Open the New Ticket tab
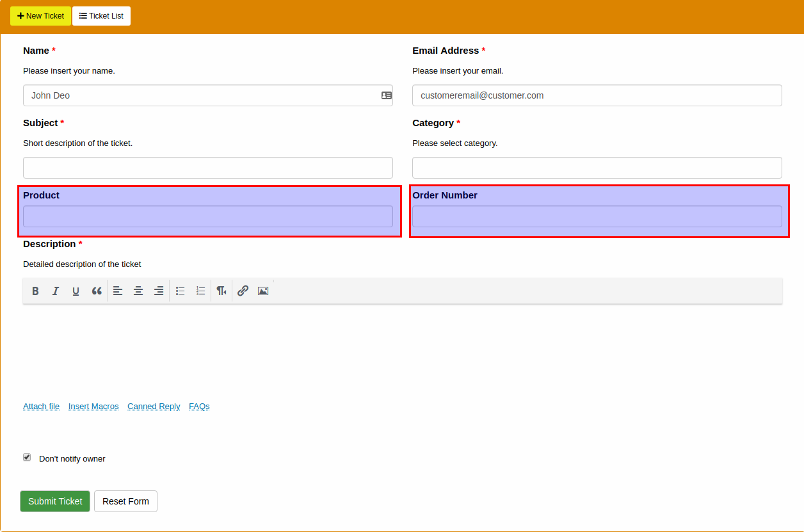804x532 pixels. (x=40, y=16)
